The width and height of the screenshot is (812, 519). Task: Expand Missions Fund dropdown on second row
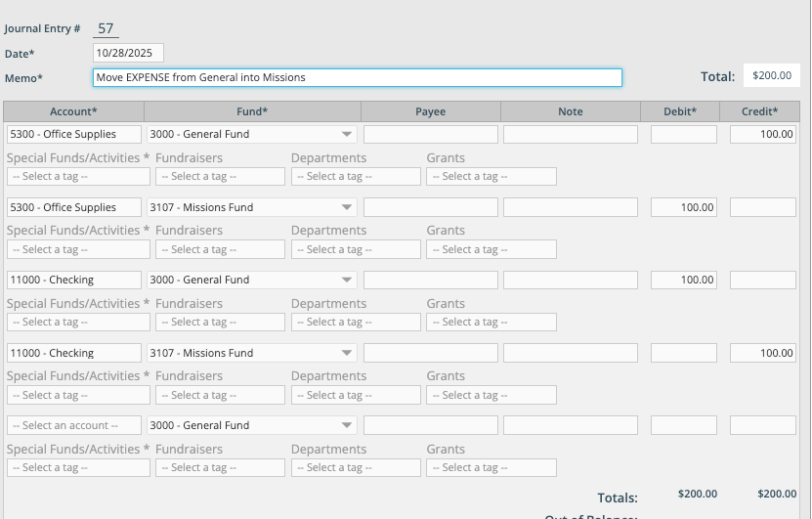252,207
